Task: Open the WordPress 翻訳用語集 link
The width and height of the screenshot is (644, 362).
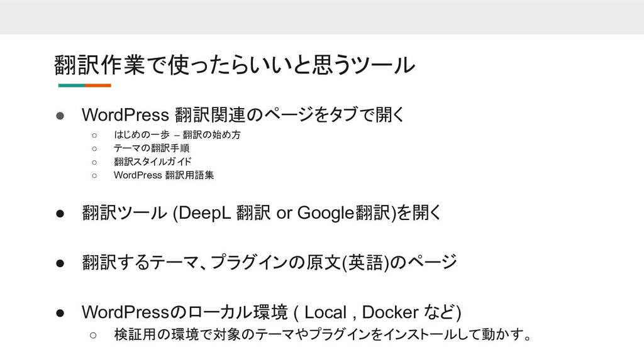Action: pyautogui.click(x=164, y=175)
